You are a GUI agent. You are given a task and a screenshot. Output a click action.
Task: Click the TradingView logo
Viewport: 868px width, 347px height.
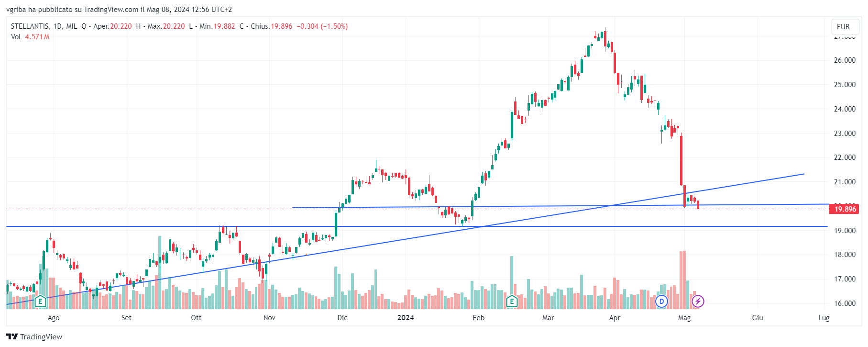[x=34, y=336]
